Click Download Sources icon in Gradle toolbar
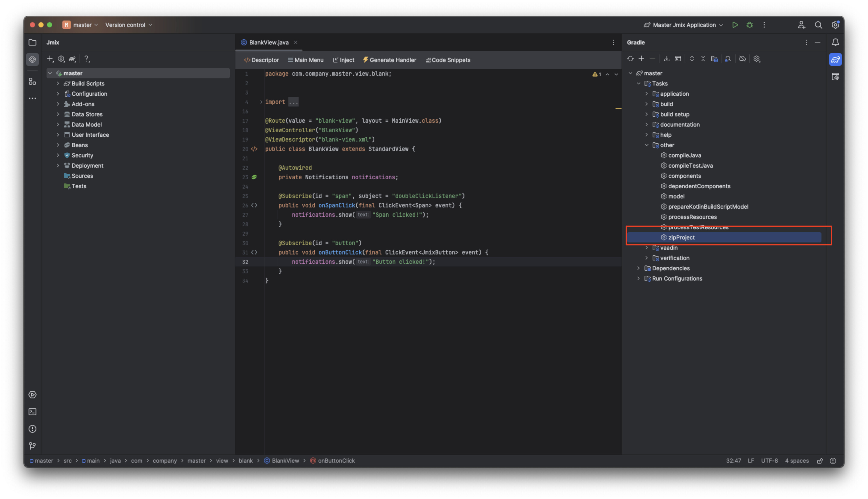This screenshot has width=868, height=499. click(x=666, y=59)
